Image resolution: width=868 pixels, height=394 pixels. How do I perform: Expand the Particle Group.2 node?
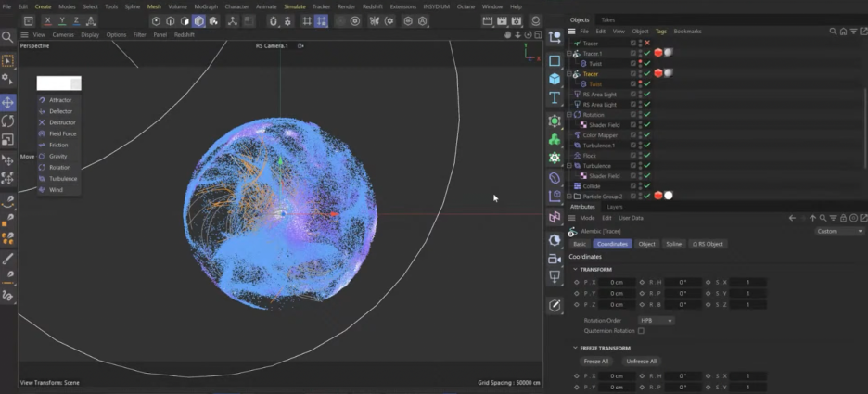(x=568, y=196)
